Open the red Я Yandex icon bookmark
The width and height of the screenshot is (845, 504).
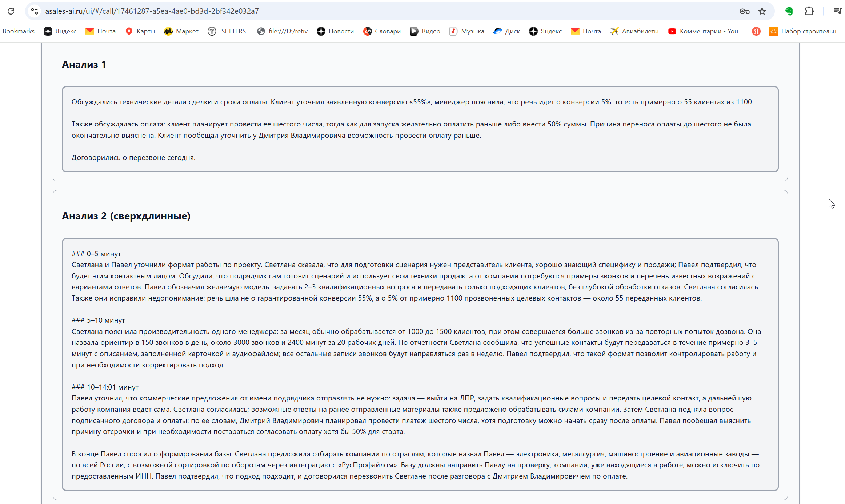pyautogui.click(x=756, y=31)
